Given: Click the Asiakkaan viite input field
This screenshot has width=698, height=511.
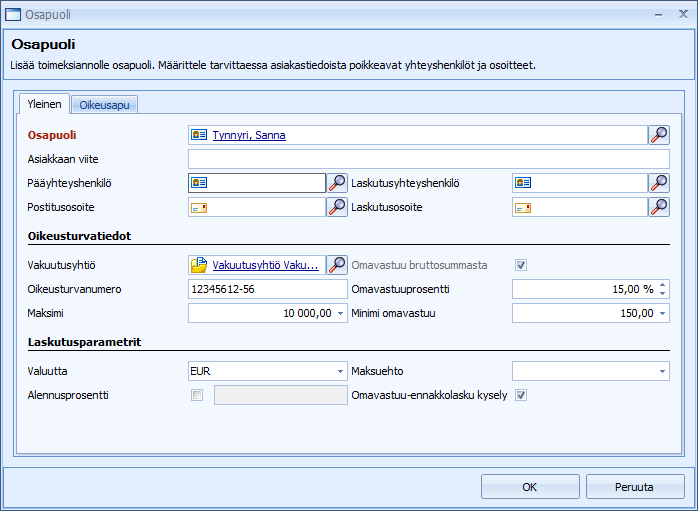Looking at the screenshot, I should tap(429, 159).
